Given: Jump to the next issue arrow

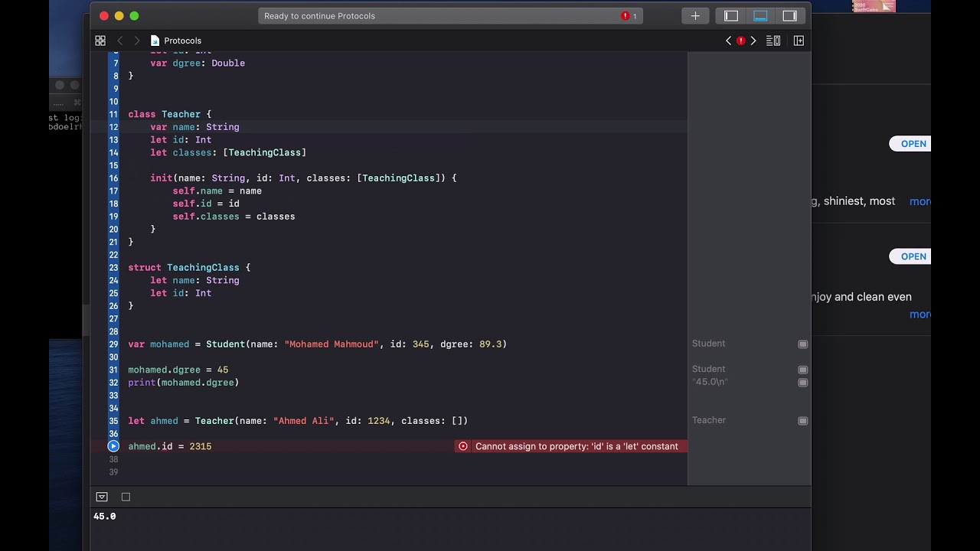Looking at the screenshot, I should coord(753,41).
